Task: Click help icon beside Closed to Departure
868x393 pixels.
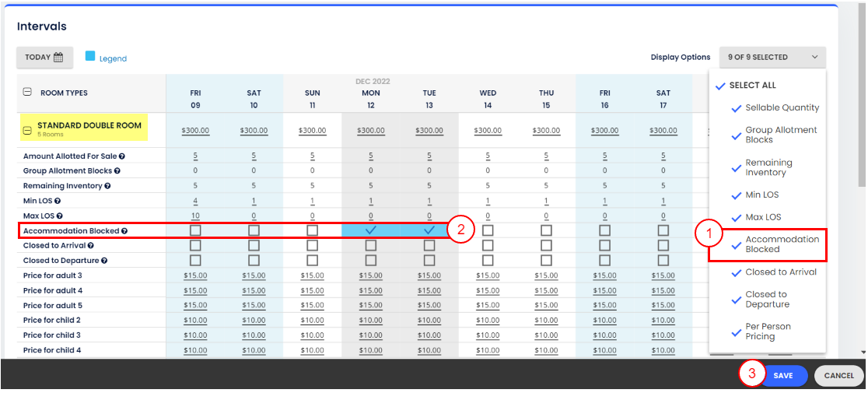Action: (x=104, y=261)
